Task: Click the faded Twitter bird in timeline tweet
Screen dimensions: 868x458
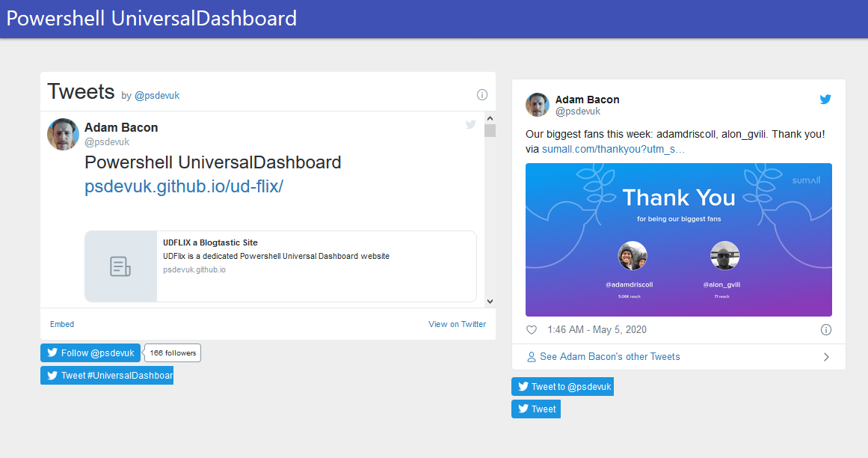Action: click(x=470, y=124)
